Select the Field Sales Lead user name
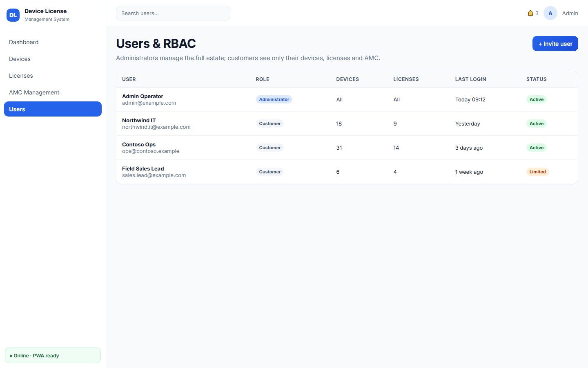Image resolution: width=588 pixels, height=368 pixels. click(143, 169)
